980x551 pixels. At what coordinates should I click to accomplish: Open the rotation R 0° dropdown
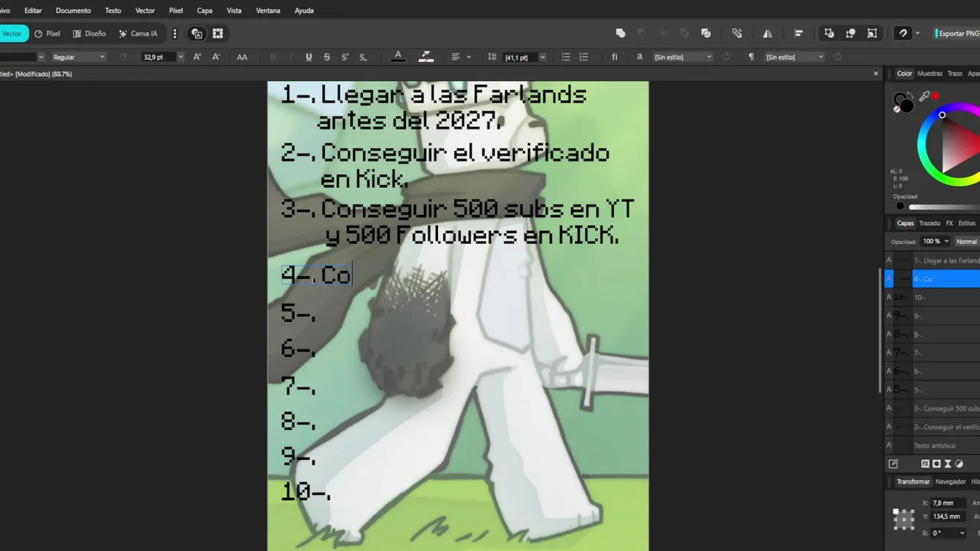point(949,533)
